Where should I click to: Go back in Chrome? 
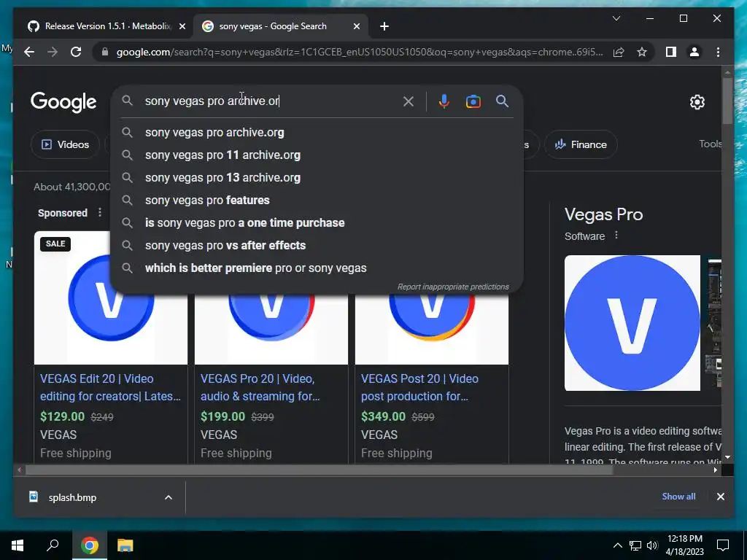pos(29,52)
